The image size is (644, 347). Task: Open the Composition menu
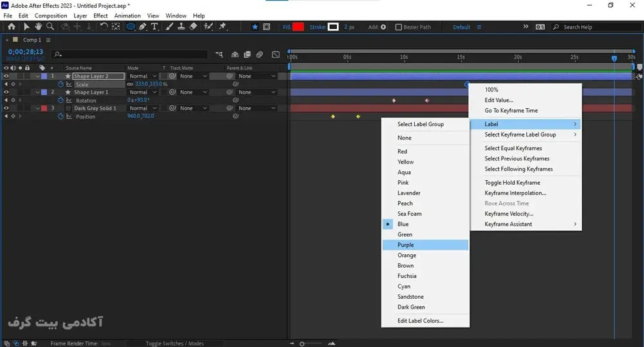pos(51,15)
